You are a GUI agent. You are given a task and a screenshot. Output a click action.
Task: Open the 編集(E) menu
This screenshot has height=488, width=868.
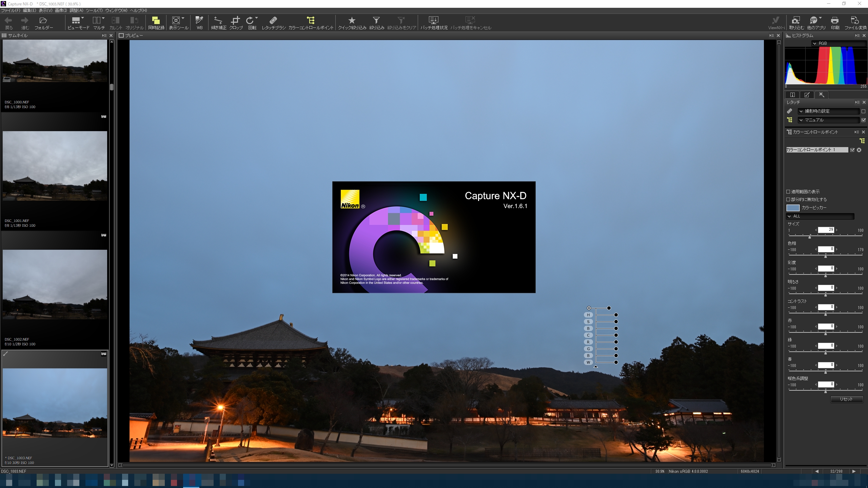(29, 11)
